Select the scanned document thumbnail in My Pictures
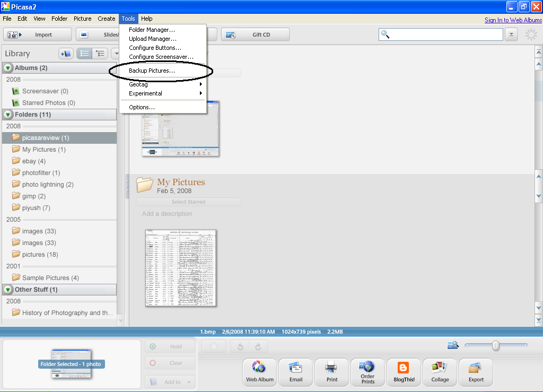Screen dimensions: 543x392 180,268
